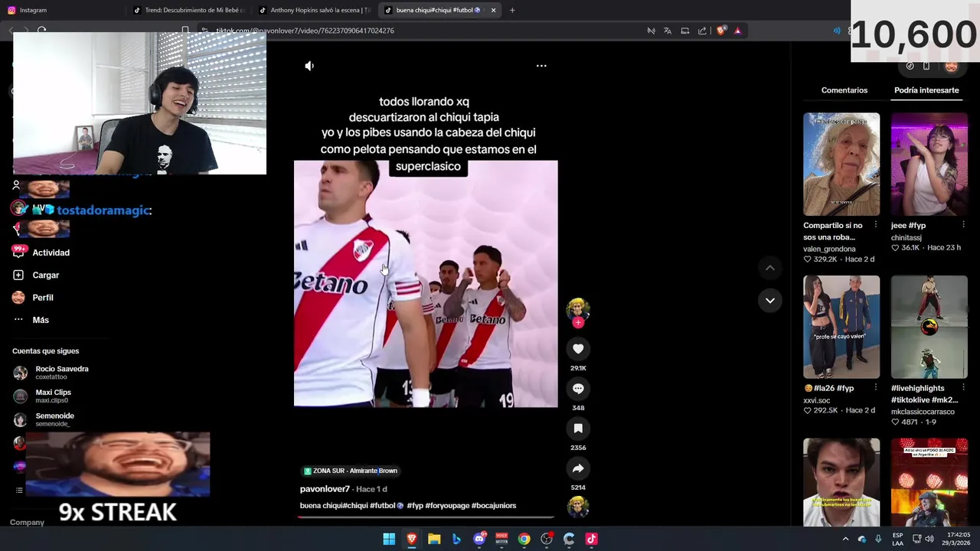Open the video's three-dot options menu

541,66
